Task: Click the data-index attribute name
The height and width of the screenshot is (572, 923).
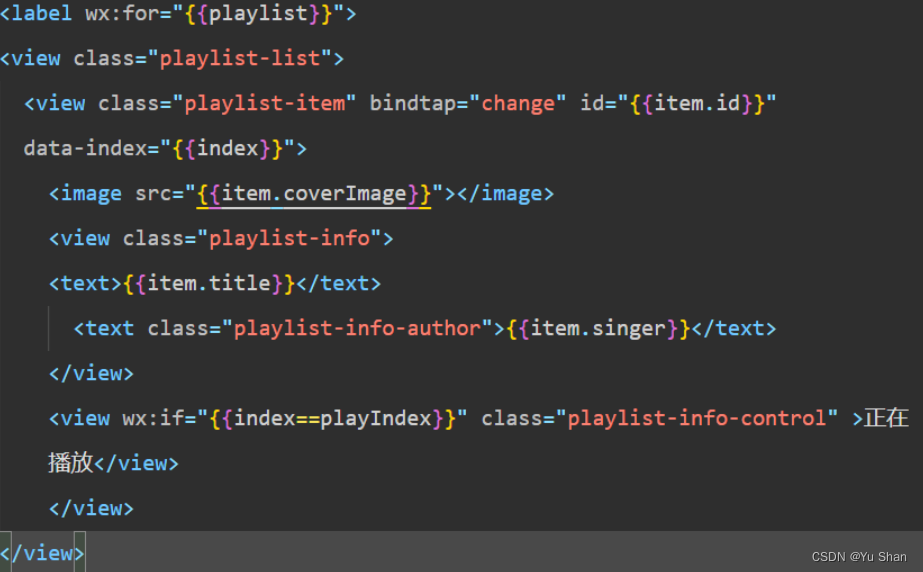Action: click(x=85, y=148)
